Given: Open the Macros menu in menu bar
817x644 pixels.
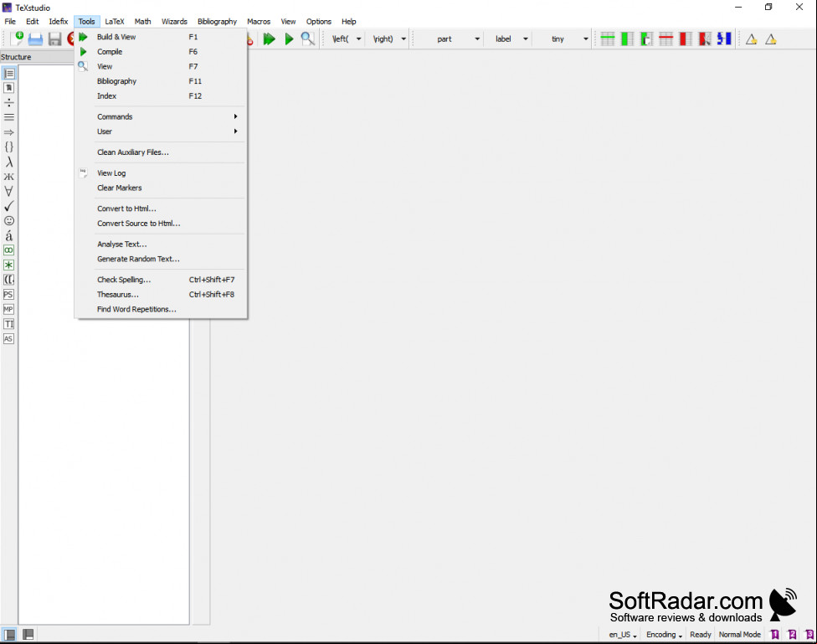Looking at the screenshot, I should (x=259, y=22).
